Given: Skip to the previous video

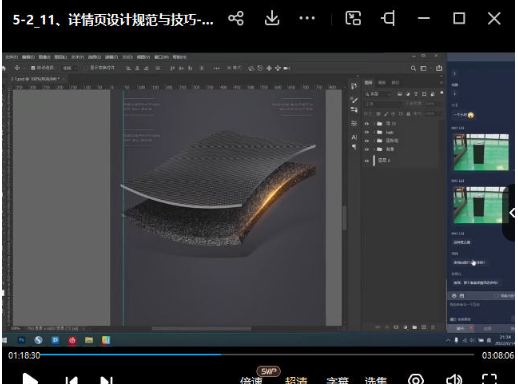Looking at the screenshot, I should (x=71, y=380).
